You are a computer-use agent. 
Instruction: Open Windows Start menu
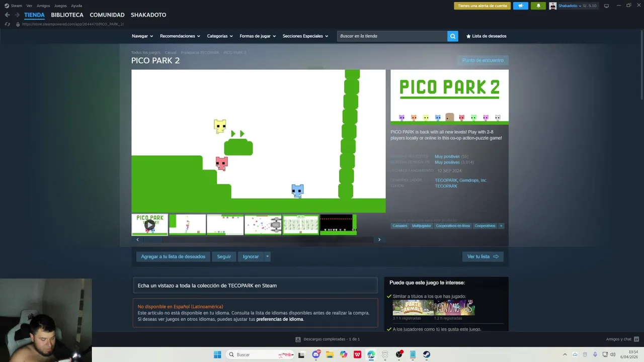point(217,354)
